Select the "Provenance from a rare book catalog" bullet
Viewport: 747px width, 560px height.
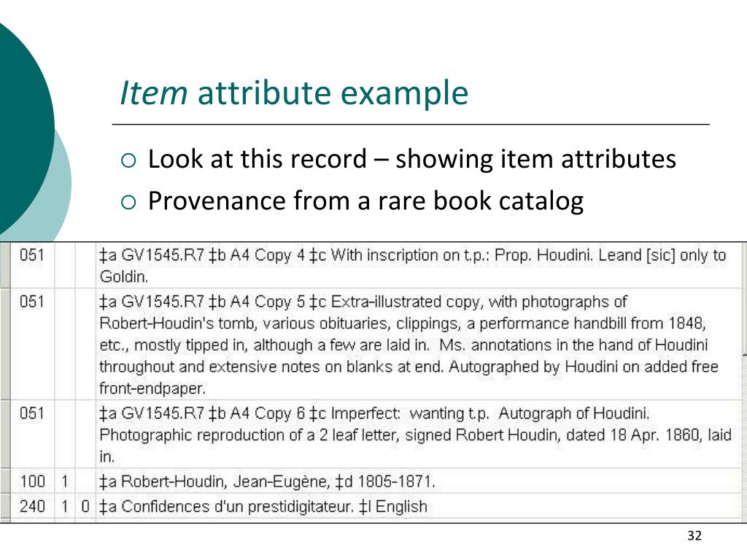(365, 201)
